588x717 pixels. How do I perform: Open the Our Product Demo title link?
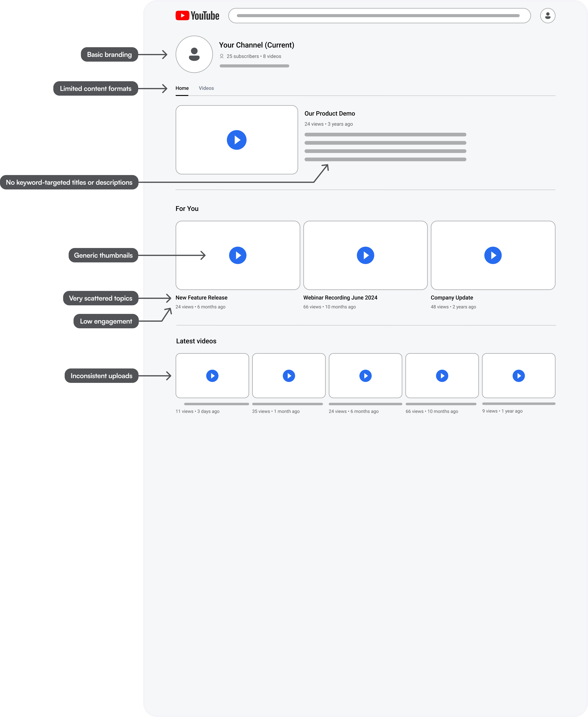(x=330, y=114)
